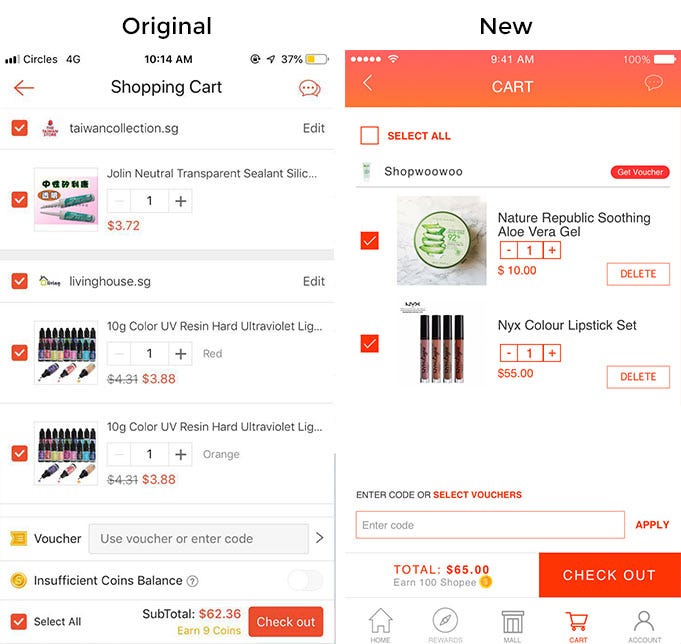Tap the Get Voucher badge for Shopwoowoo

640,172
